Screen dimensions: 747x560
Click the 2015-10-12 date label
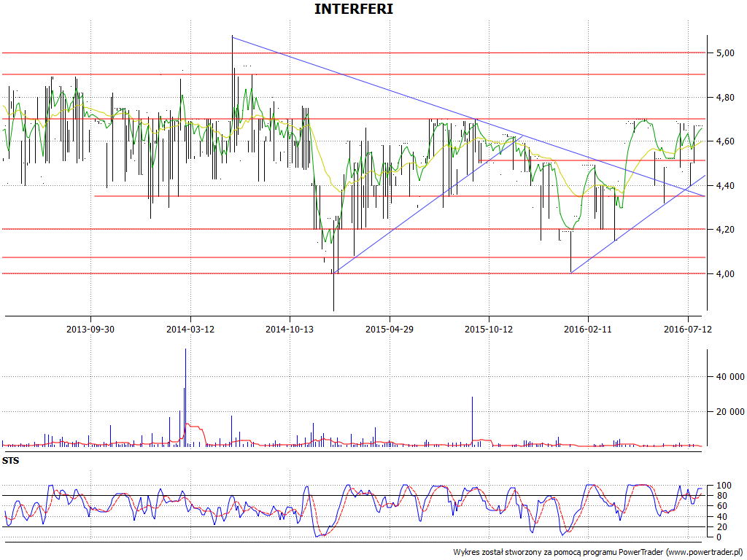coord(489,329)
